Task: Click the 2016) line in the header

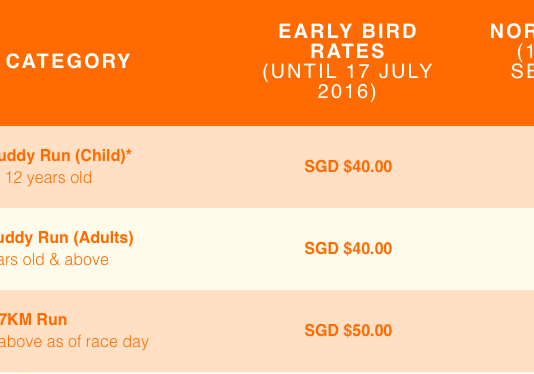Action: (x=347, y=92)
